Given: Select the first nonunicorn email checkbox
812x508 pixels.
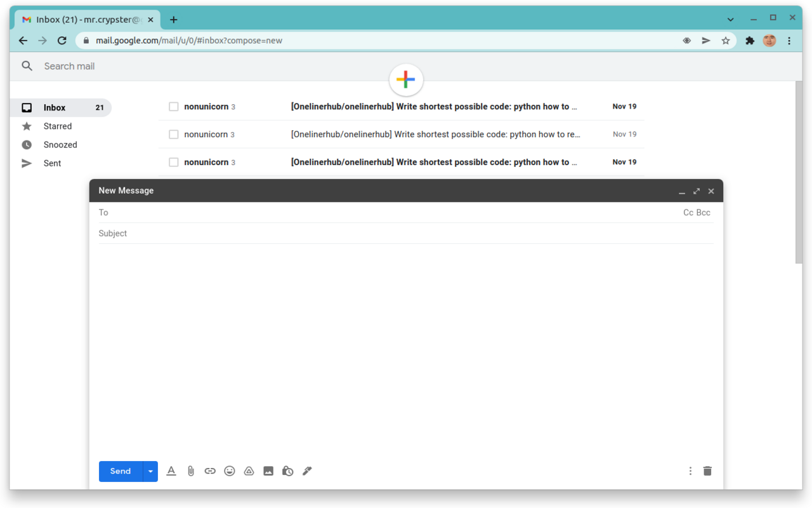Looking at the screenshot, I should [174, 107].
